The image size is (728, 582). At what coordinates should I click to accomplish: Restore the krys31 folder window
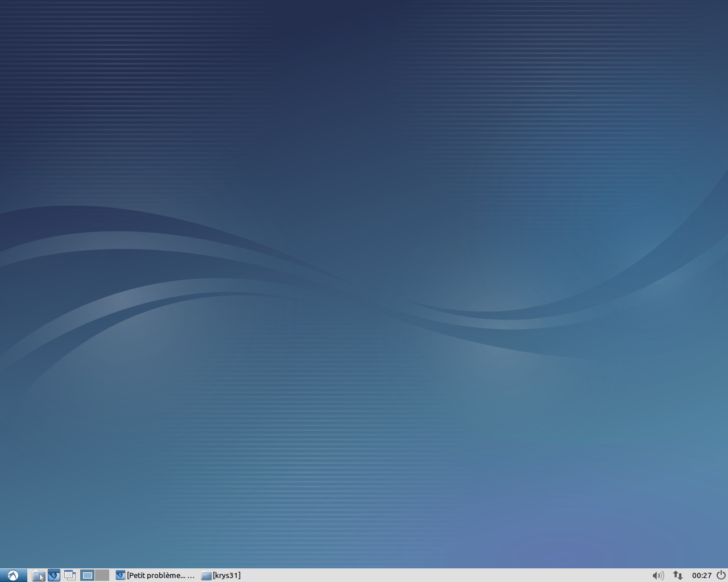click(221, 575)
